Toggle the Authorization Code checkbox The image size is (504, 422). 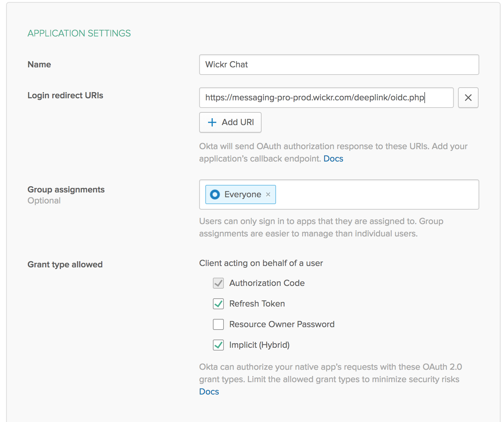click(218, 283)
